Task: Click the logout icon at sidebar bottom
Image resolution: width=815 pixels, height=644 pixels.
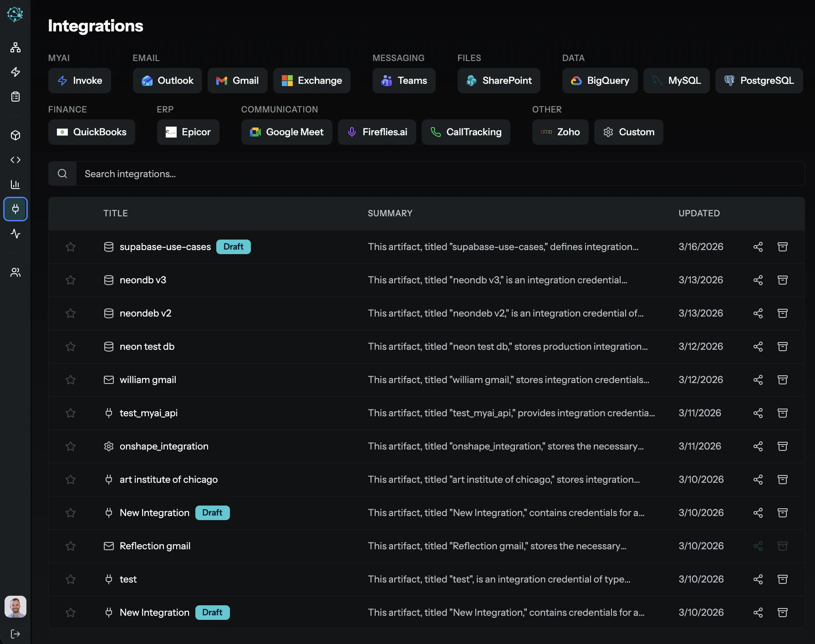Action: point(15,633)
